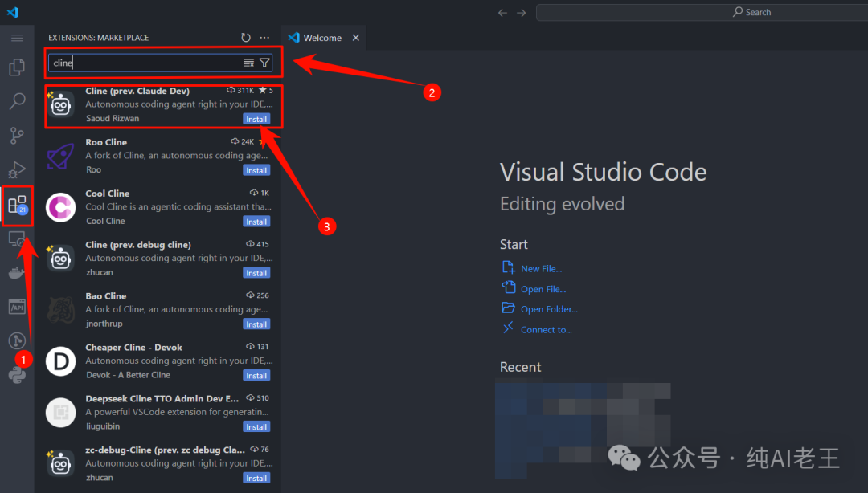Click the Connect to remote icon
868x493 pixels.
pos(508,328)
